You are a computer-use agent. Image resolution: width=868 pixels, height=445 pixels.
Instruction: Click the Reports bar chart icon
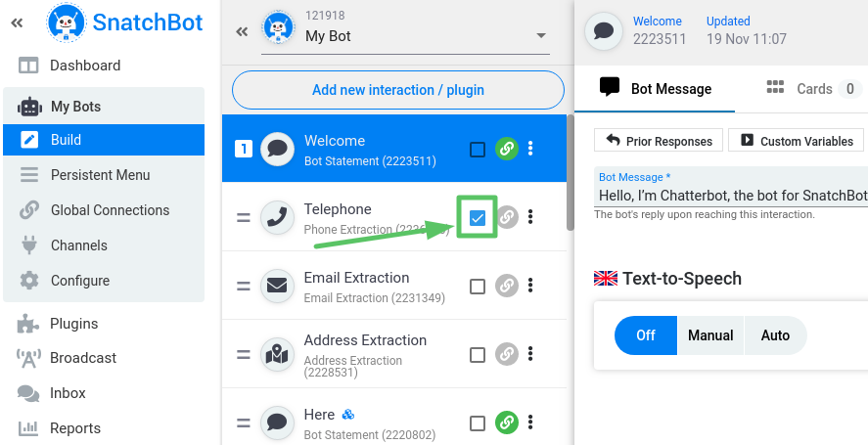click(x=28, y=428)
